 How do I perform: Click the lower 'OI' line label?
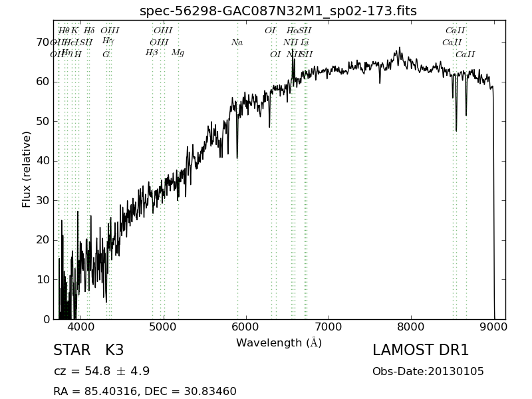coord(275,55)
